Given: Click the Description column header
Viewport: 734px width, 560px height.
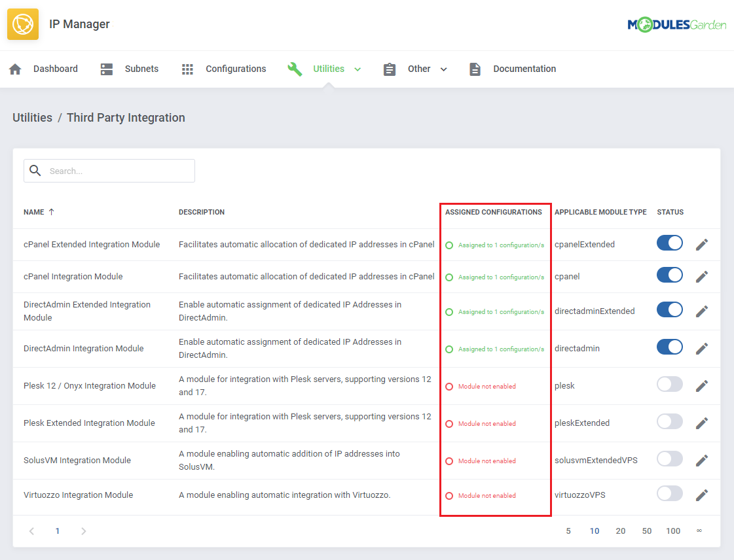Looking at the screenshot, I should (201, 212).
